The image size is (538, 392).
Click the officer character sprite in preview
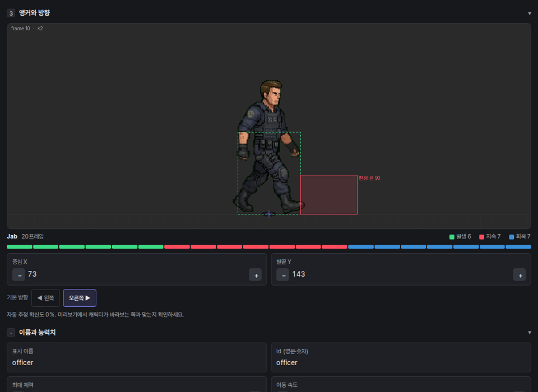pyautogui.click(x=269, y=147)
